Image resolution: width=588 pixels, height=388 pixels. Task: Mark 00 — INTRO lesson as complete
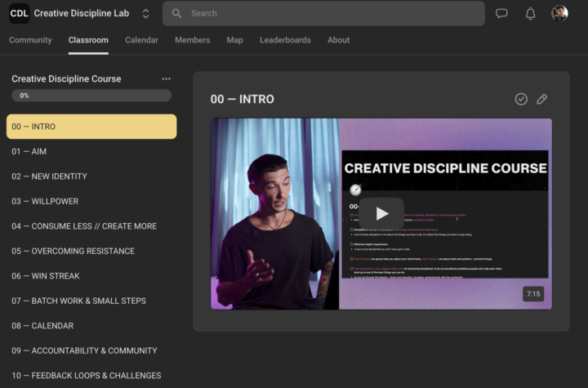(521, 99)
